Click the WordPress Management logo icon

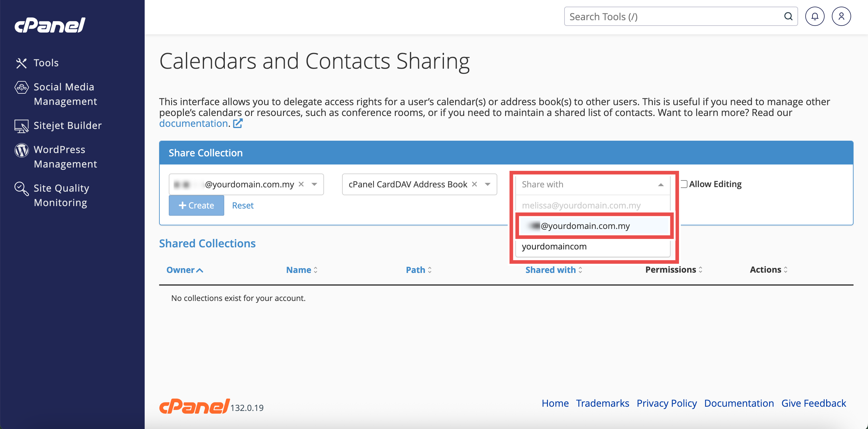click(22, 150)
